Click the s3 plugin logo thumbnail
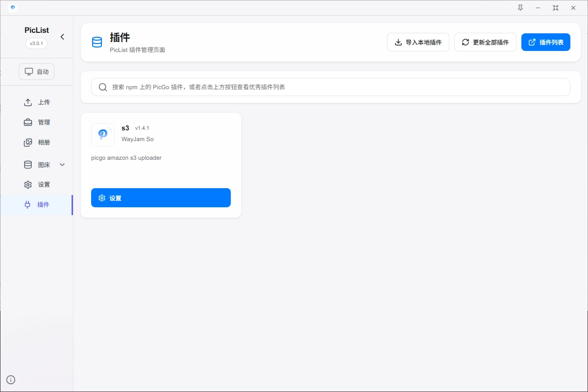Screen dimensions: 588x392 [103, 135]
